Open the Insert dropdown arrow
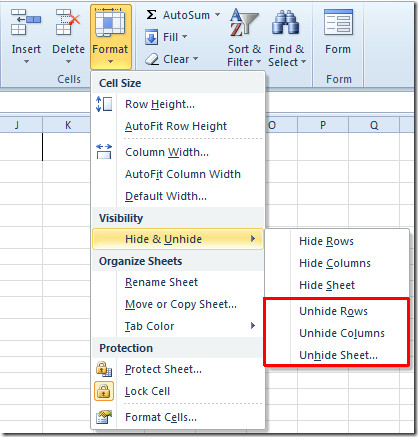The height and width of the screenshot is (437, 418). [x=26, y=62]
